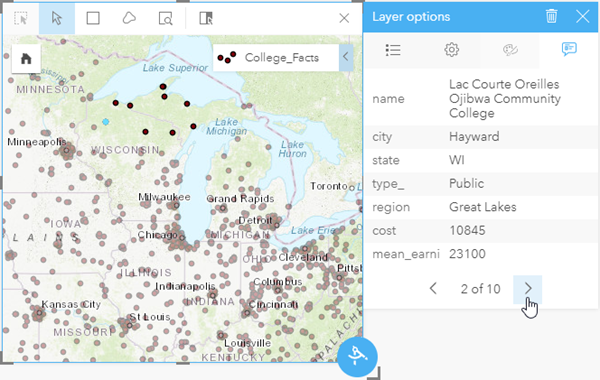
Task: Close the map selection toolbar
Action: pos(344,18)
